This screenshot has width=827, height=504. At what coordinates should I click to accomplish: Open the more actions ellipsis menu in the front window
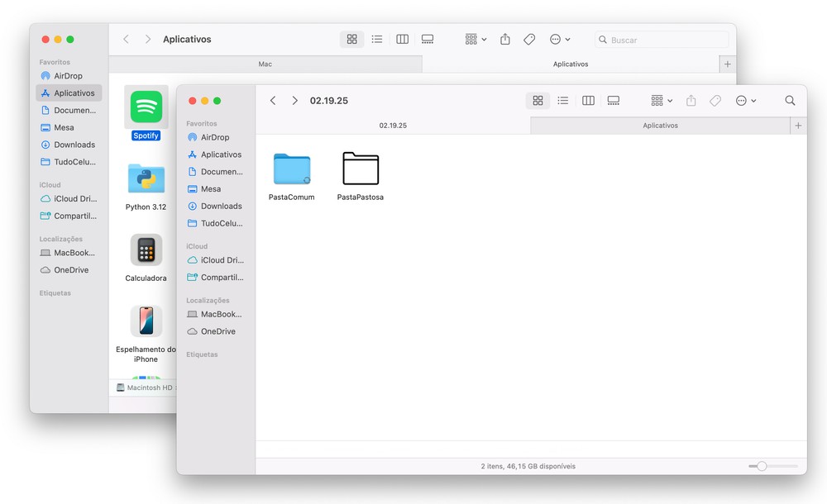pos(745,101)
